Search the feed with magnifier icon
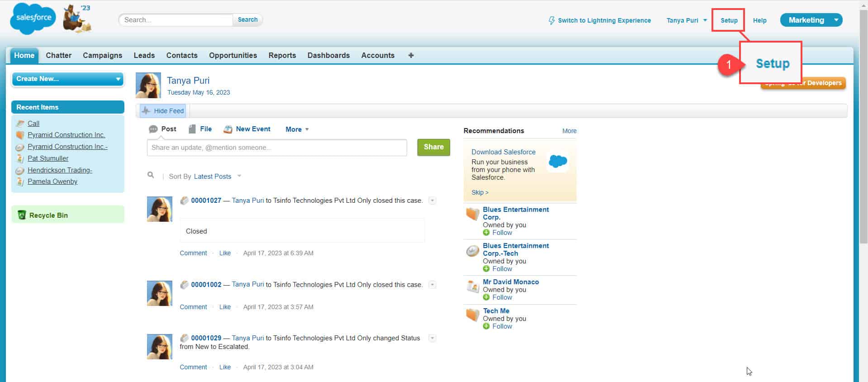The height and width of the screenshot is (382, 868). click(x=151, y=175)
